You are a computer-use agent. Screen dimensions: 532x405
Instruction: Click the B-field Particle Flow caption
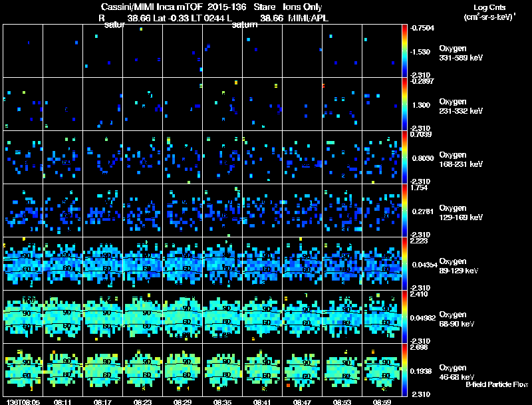tap(496, 384)
